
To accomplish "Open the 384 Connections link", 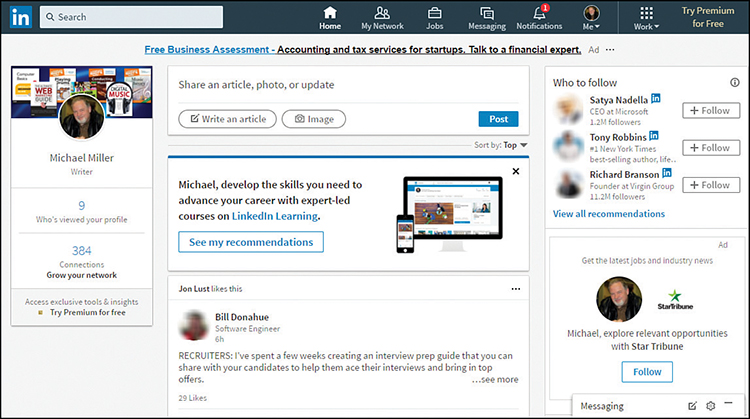I will point(82,251).
